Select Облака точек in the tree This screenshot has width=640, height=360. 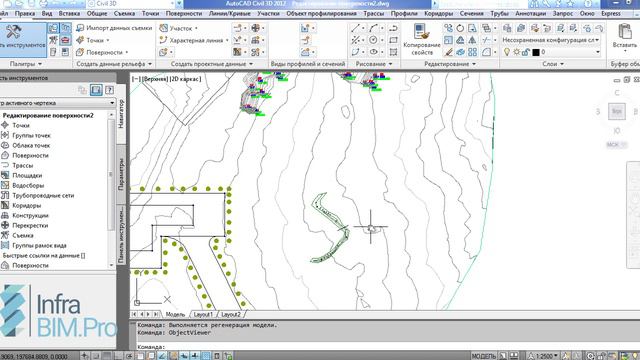pos(31,145)
